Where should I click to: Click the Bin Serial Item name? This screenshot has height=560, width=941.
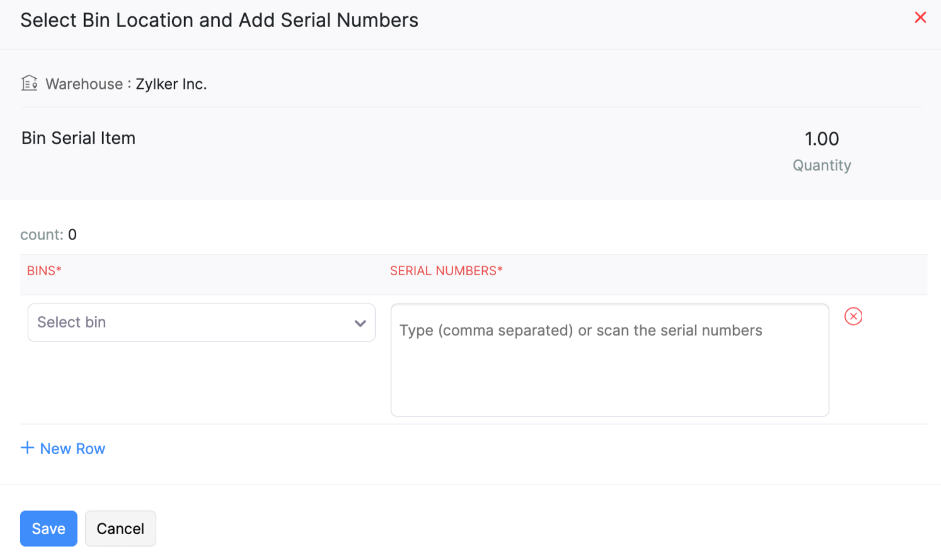(x=78, y=138)
